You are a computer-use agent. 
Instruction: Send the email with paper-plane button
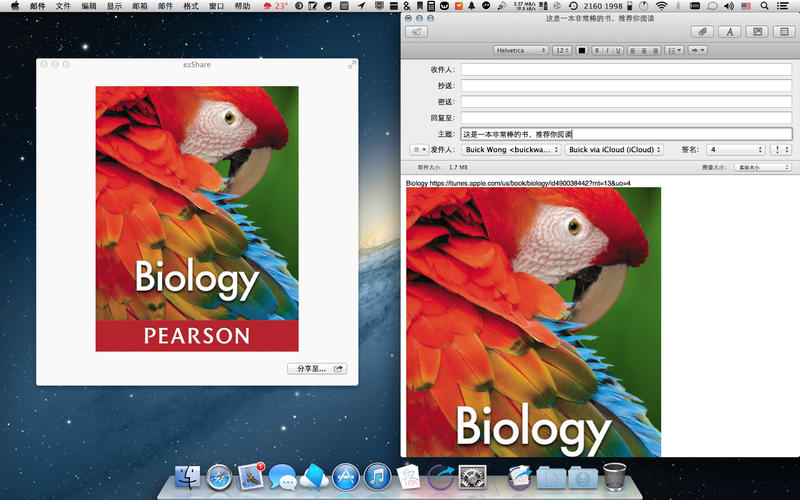click(416, 32)
